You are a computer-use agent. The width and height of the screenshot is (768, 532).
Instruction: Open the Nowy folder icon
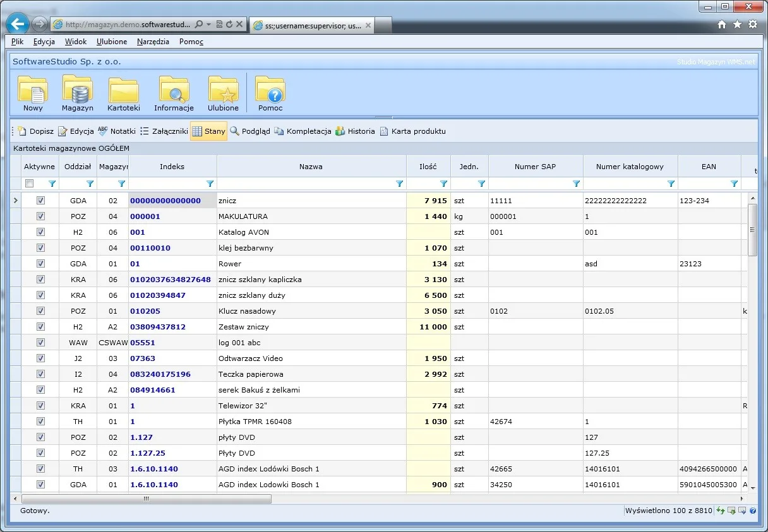(33, 90)
